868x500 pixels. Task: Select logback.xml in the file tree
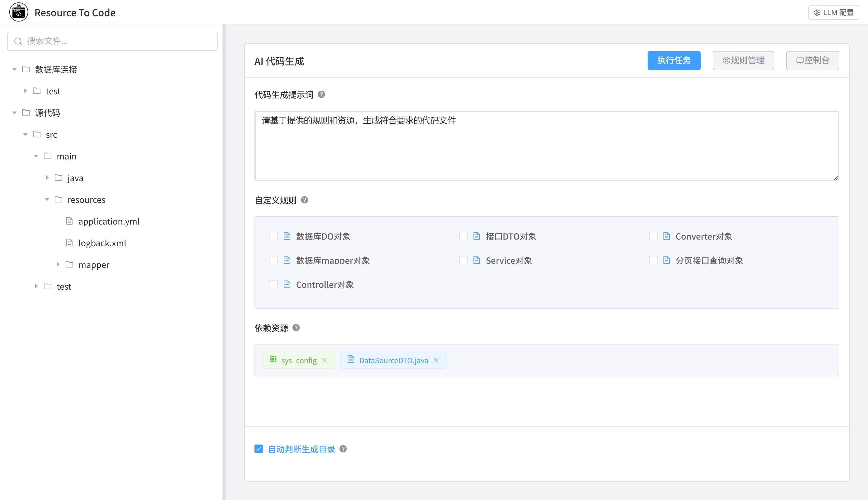[x=102, y=243]
